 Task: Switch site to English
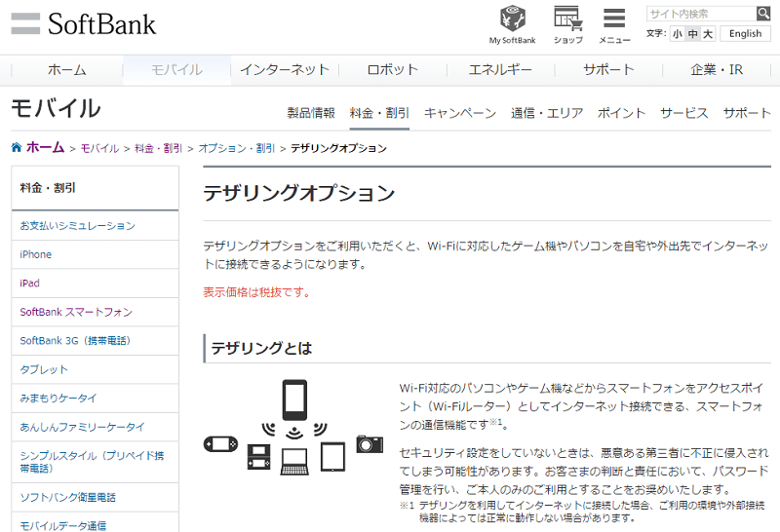(x=745, y=33)
